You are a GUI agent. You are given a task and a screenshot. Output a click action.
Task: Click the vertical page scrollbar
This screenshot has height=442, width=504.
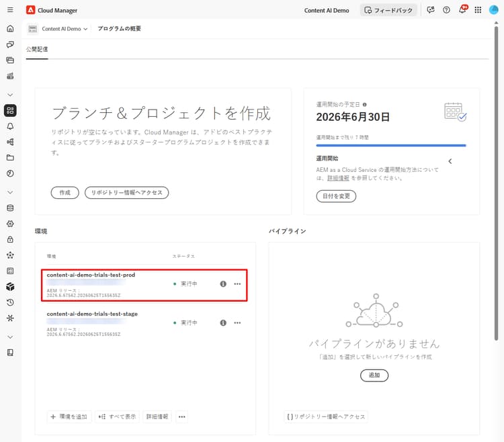(x=497, y=183)
